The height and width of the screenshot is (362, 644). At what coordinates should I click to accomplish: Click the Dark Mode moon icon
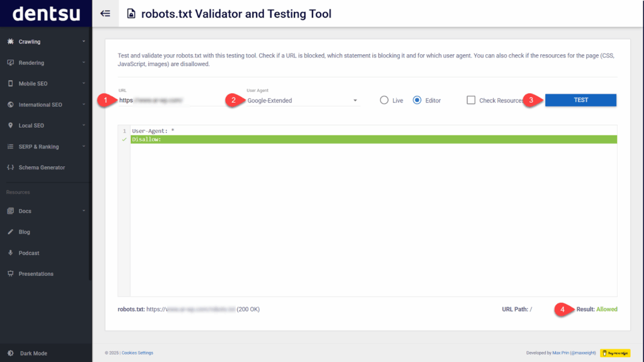pos(10,353)
